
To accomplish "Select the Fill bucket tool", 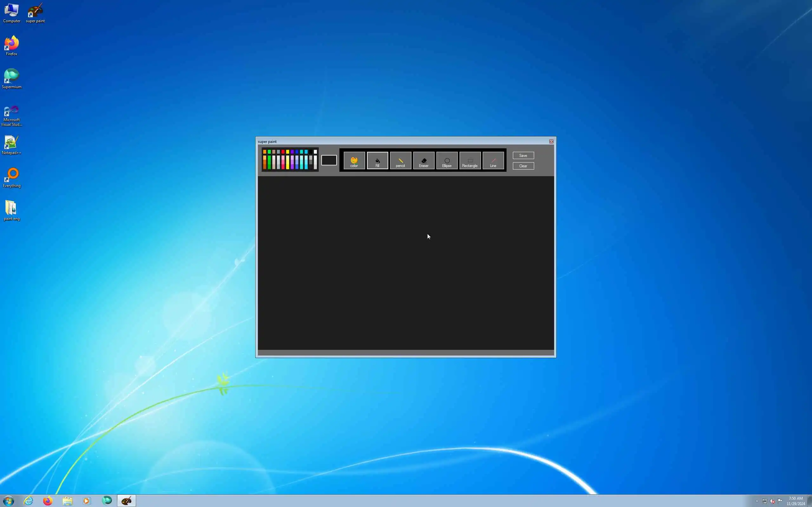I will click(377, 161).
